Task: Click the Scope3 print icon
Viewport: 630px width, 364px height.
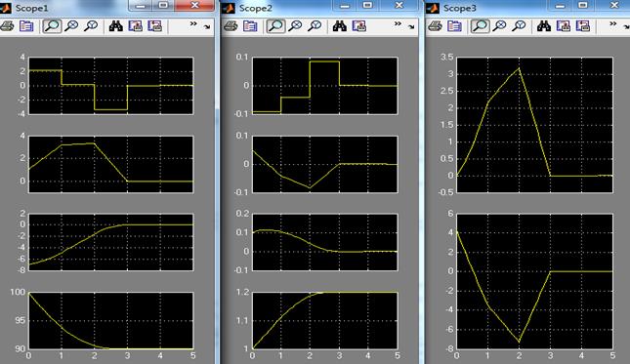Action: (435, 26)
